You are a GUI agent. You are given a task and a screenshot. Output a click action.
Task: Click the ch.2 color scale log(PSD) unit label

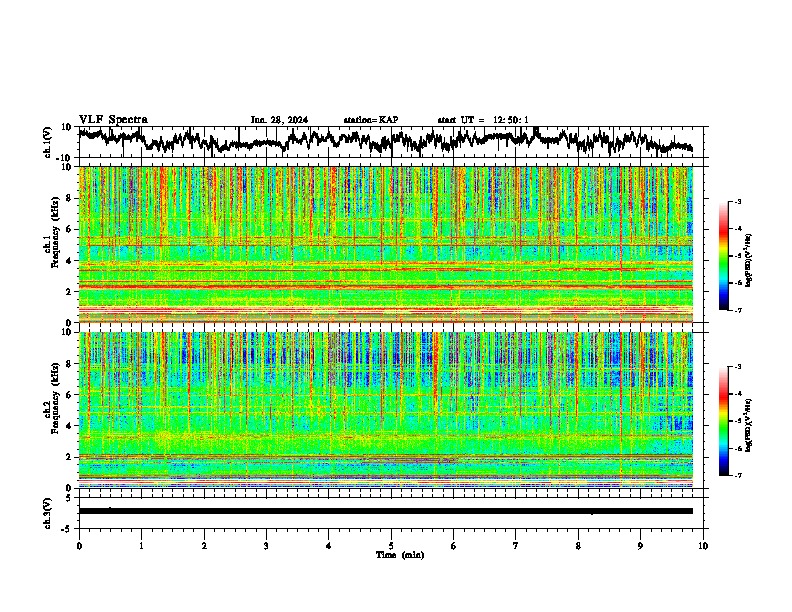[750, 425]
